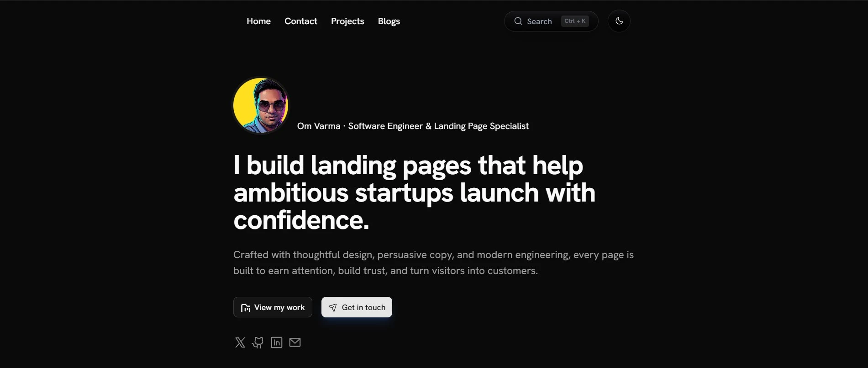Open the Contact page in navigation
The height and width of the screenshot is (368, 868).
(x=301, y=21)
